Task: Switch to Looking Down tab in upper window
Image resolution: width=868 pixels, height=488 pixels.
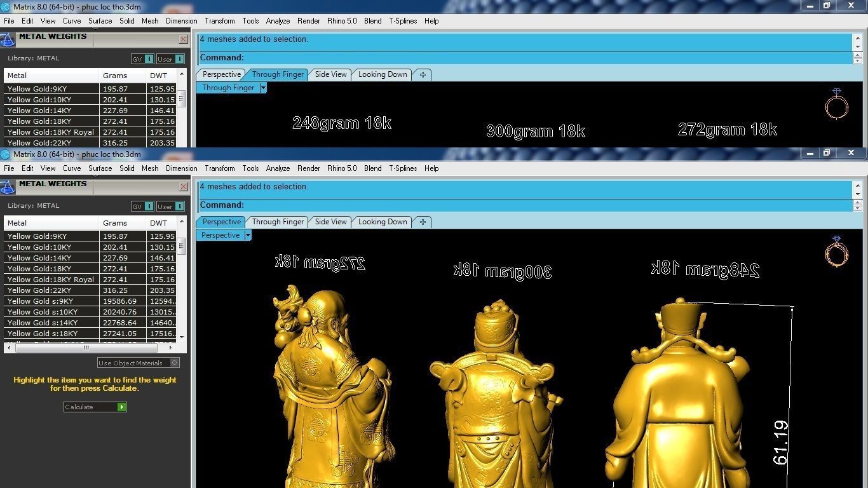Action: [x=383, y=74]
